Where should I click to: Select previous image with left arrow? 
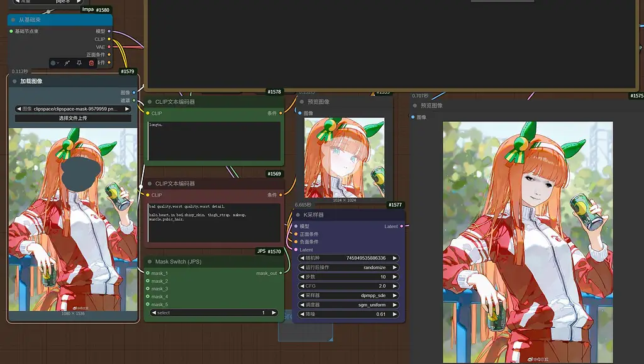(x=19, y=109)
